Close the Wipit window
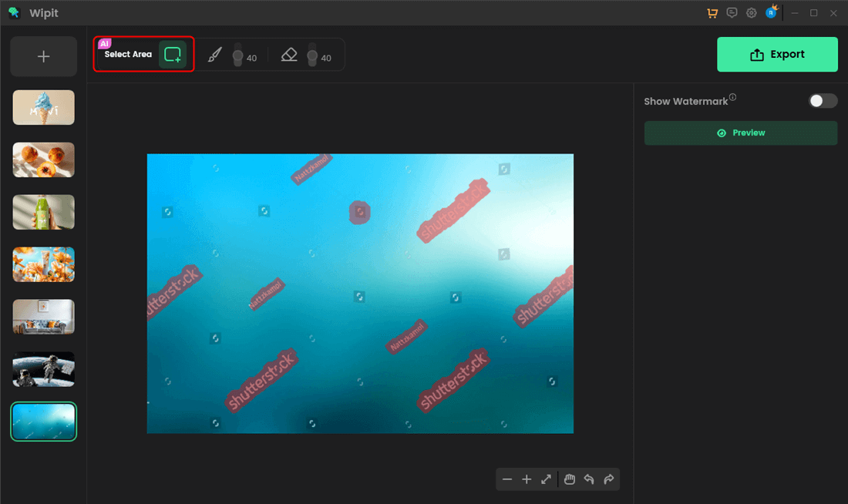This screenshot has height=504, width=848. coord(833,13)
